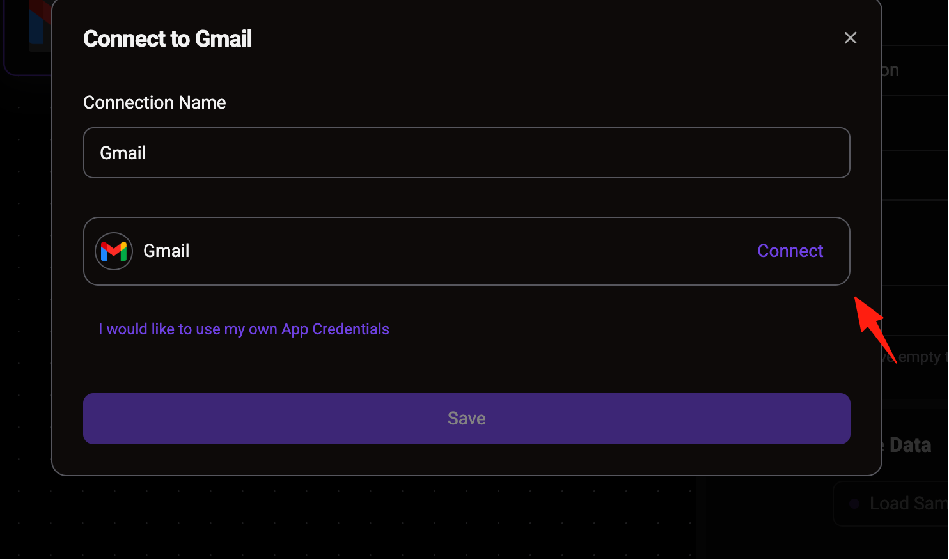Open the own App Credentials link
This screenshot has height=560, width=949.
pyautogui.click(x=244, y=329)
